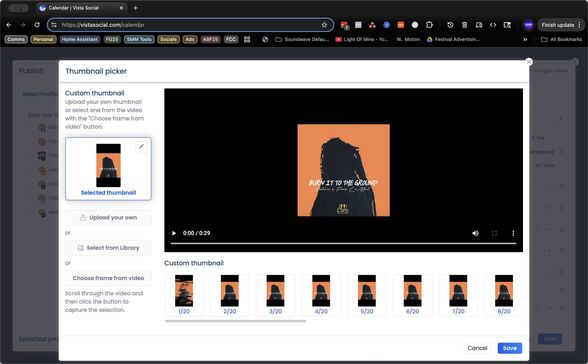Bookmark this page with star icon

324,25
